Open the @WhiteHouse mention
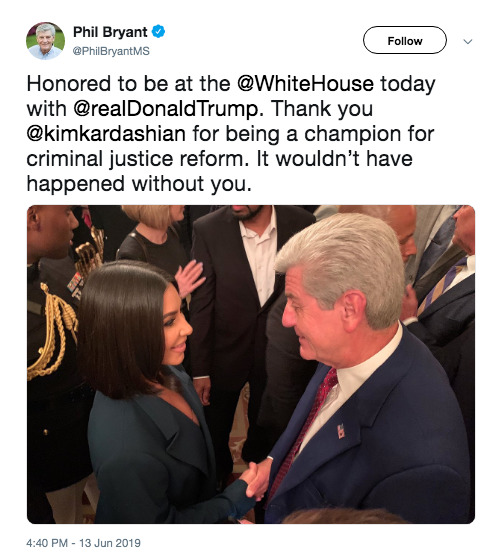The height and width of the screenshot is (558, 500). point(305,84)
